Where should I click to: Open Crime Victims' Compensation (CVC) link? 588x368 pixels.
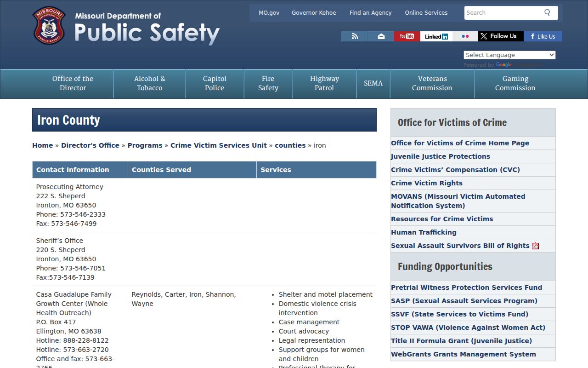coord(455,170)
